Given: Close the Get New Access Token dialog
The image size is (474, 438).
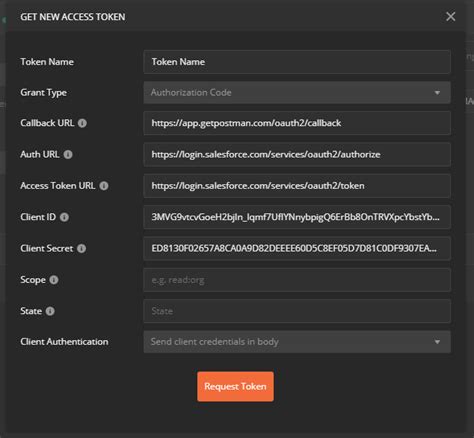Looking at the screenshot, I should coord(451,17).
